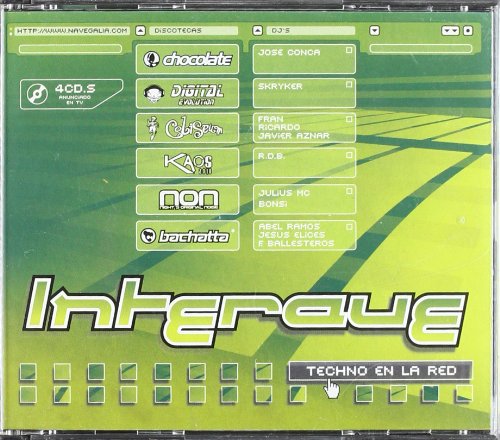Image resolution: width=500 pixels, height=440 pixels.
Task: Click the Anunciado en TV text
Action: point(75,100)
